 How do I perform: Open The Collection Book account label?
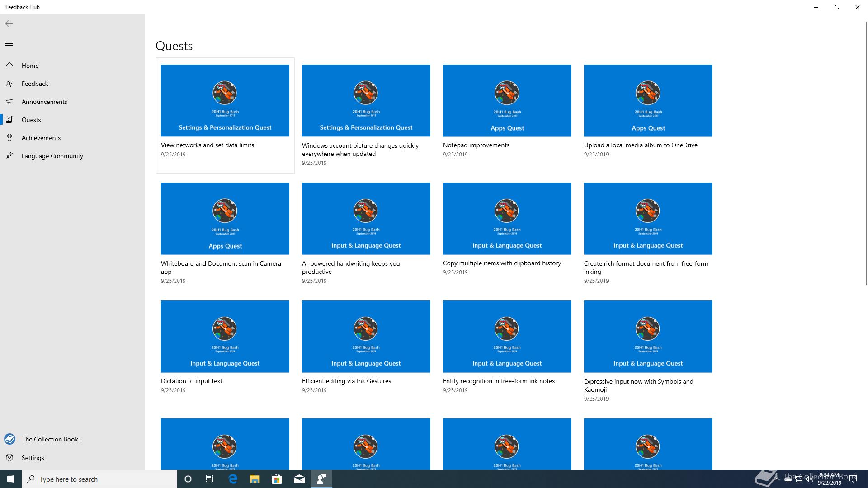click(x=52, y=439)
